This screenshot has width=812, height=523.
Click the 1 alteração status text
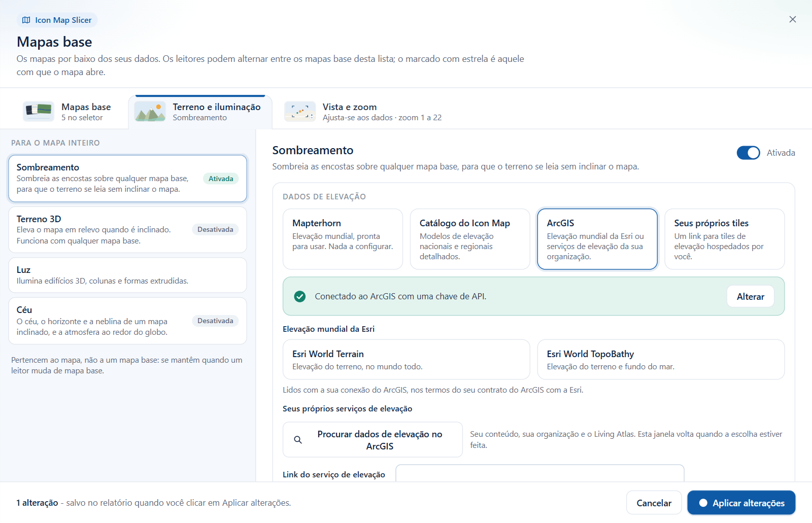click(x=37, y=503)
